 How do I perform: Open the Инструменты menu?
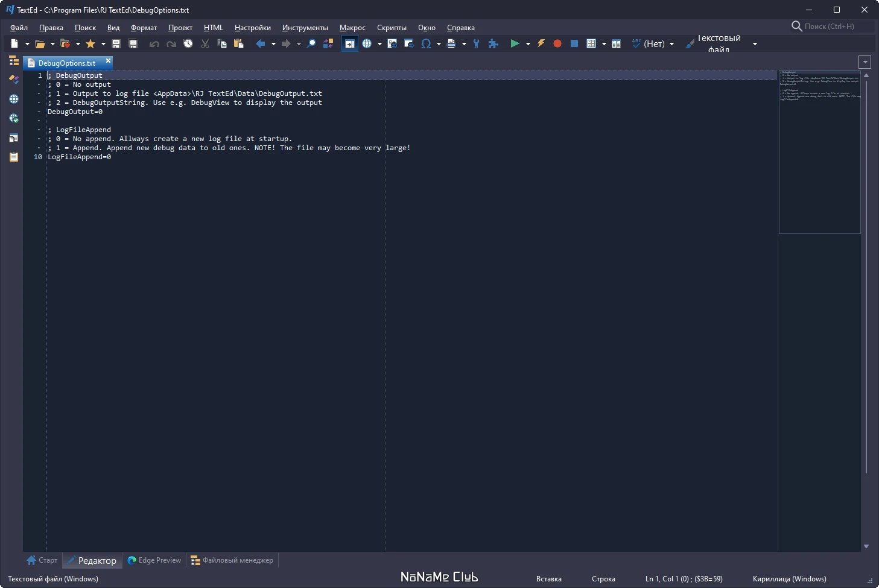click(x=305, y=28)
